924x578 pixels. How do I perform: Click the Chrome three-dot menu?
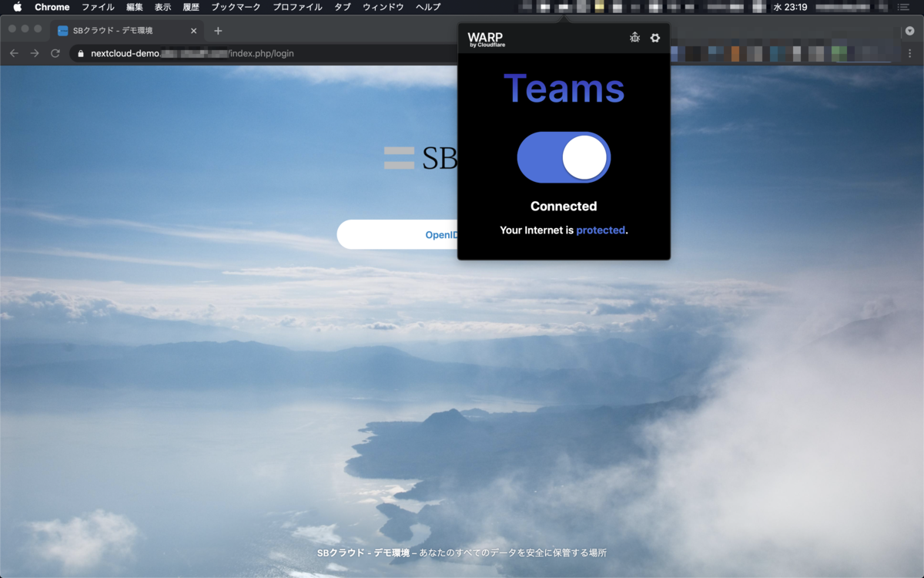(x=909, y=53)
